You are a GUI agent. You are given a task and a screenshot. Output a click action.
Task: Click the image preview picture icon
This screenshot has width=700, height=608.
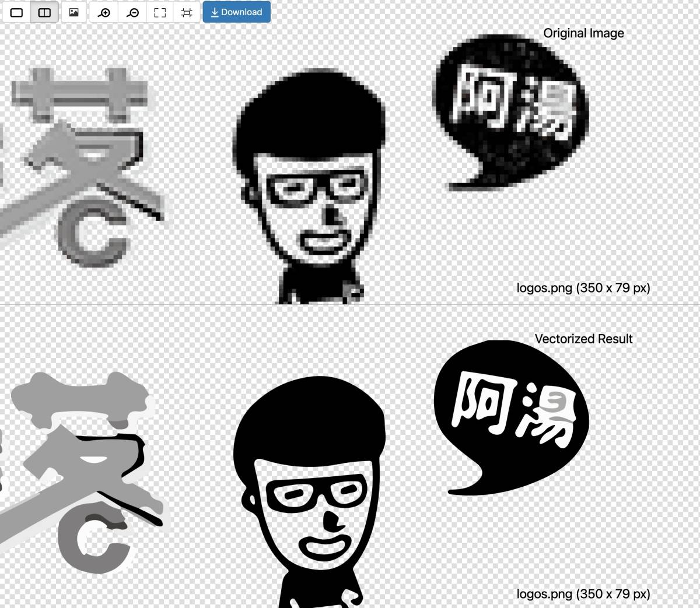click(73, 12)
